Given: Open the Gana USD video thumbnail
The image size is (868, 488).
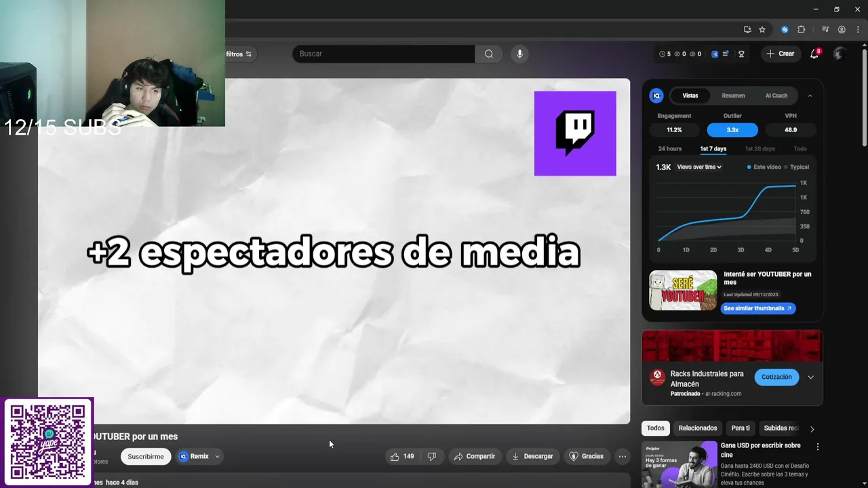Looking at the screenshot, I should tap(679, 464).
